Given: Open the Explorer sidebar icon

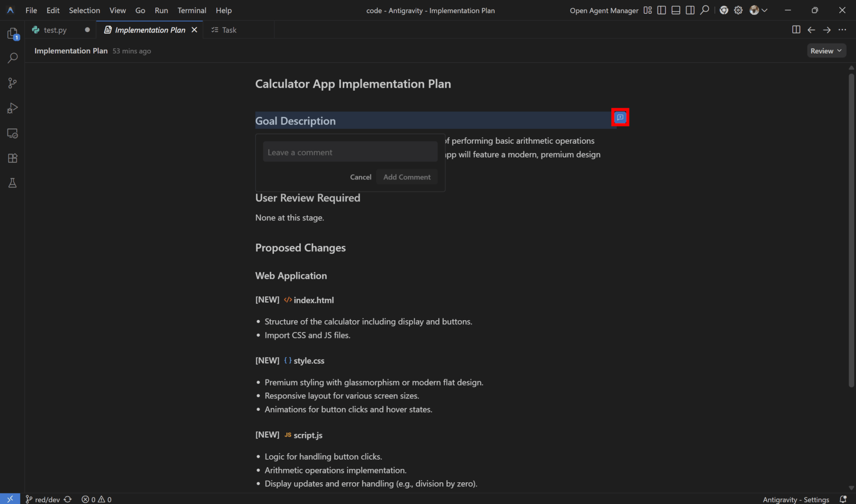Looking at the screenshot, I should 13,33.
